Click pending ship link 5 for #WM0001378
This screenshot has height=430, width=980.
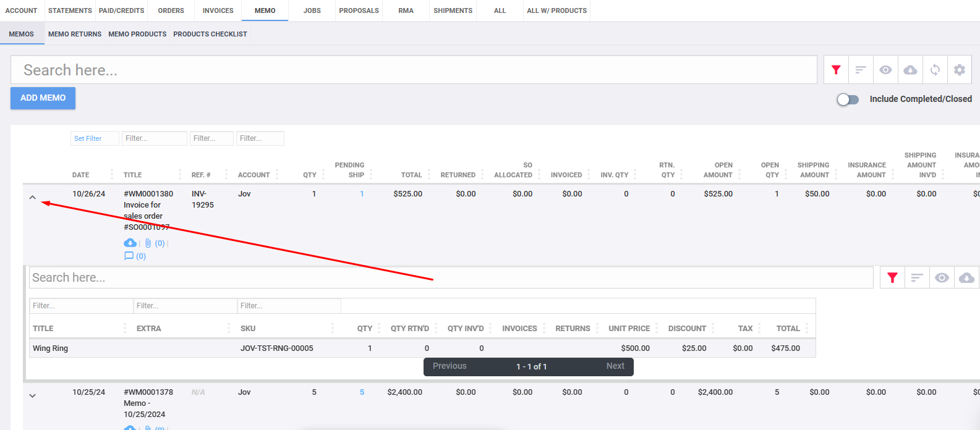click(x=362, y=392)
